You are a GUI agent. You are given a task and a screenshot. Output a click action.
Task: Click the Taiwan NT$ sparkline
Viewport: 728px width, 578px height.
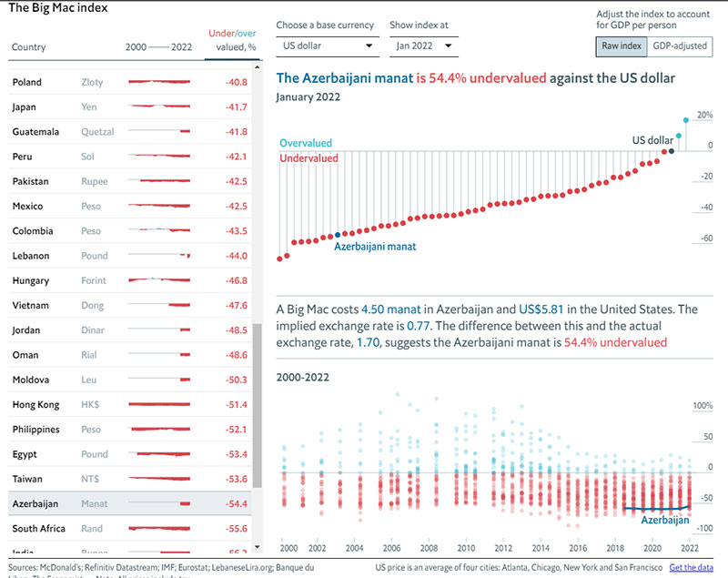159,478
